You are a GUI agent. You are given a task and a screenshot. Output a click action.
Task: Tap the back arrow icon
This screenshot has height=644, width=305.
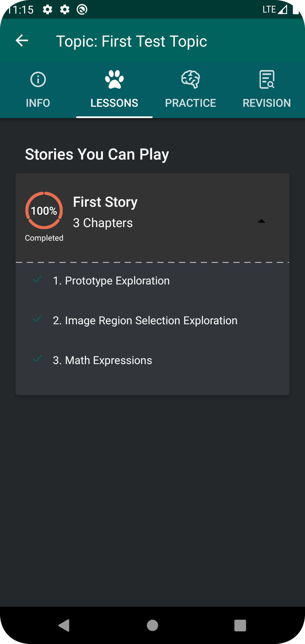22,41
